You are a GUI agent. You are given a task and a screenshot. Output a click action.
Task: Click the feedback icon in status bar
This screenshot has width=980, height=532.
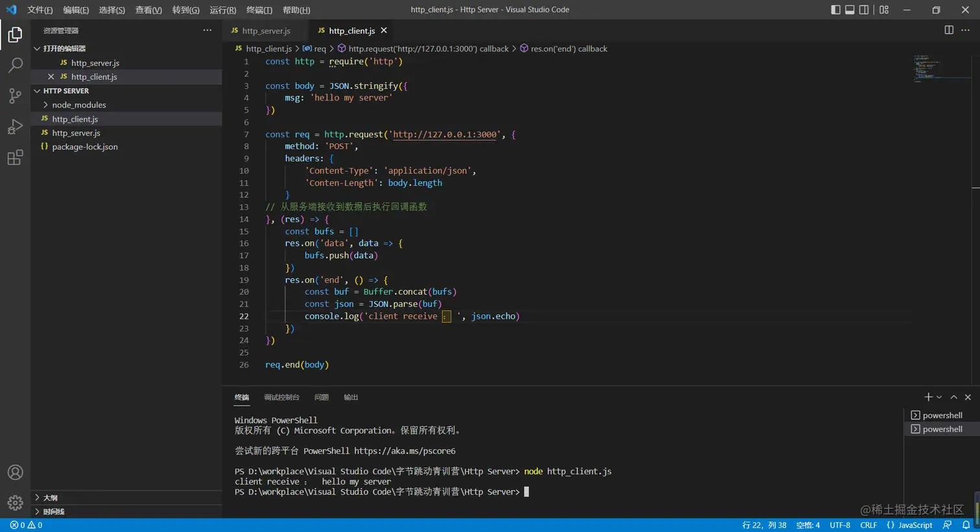[x=948, y=525]
